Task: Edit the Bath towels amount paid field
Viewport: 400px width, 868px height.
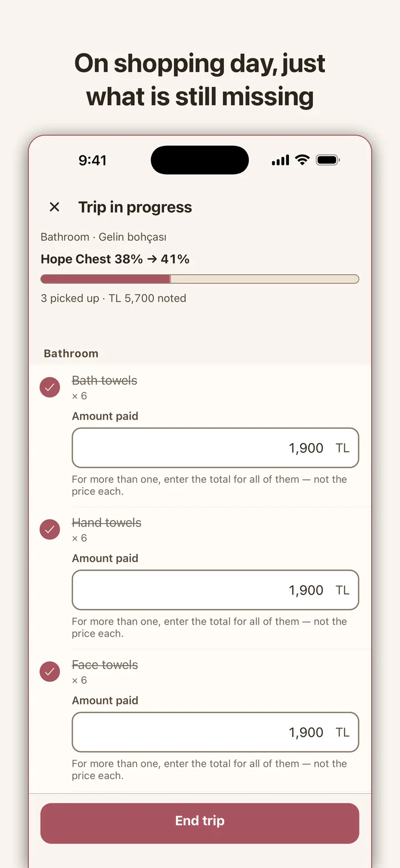Action: [x=216, y=448]
